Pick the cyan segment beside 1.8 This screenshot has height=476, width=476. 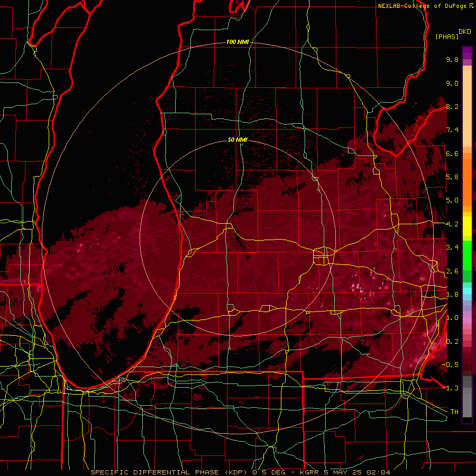pyautogui.click(x=467, y=291)
